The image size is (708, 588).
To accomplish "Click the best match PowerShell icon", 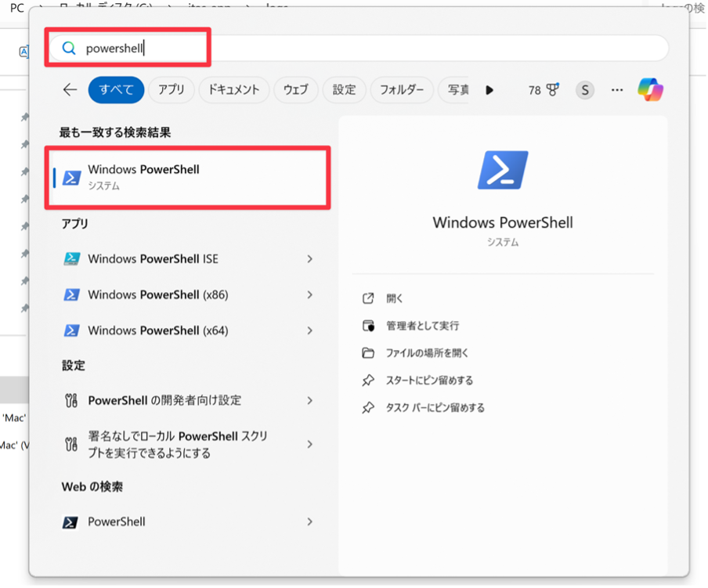I will coord(71,178).
